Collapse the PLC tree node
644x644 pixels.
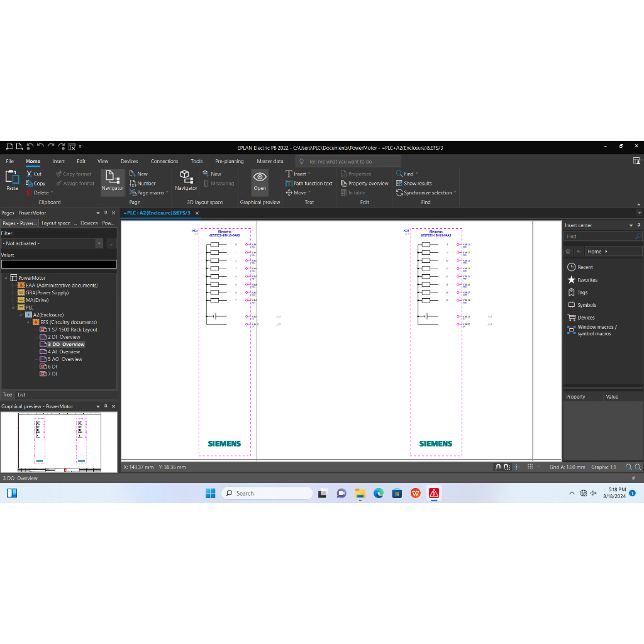point(13,308)
